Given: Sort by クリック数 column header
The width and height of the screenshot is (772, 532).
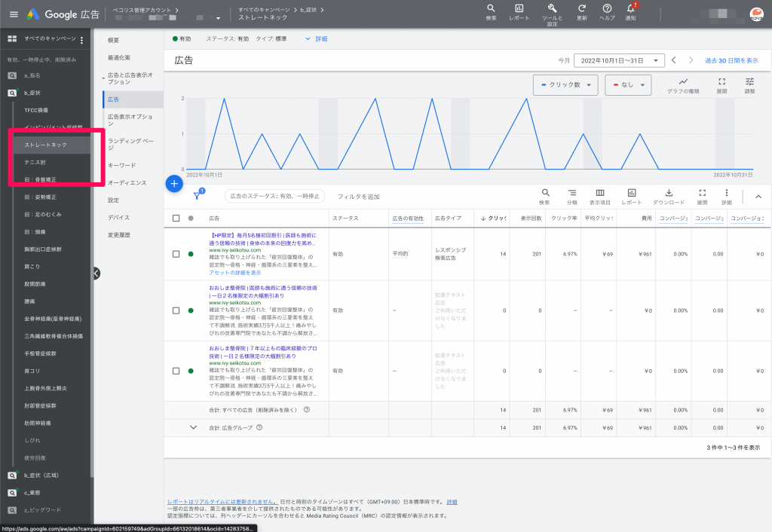Looking at the screenshot, I should tap(493, 218).
